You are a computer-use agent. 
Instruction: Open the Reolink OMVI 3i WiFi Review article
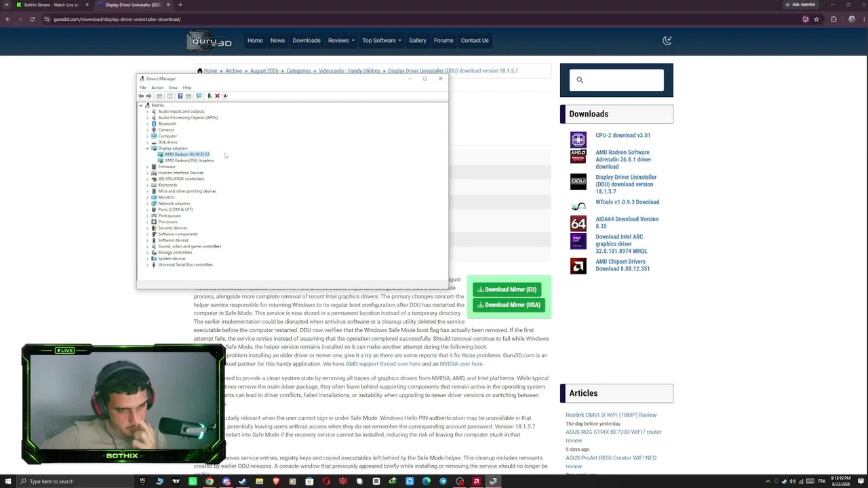pyautogui.click(x=611, y=415)
